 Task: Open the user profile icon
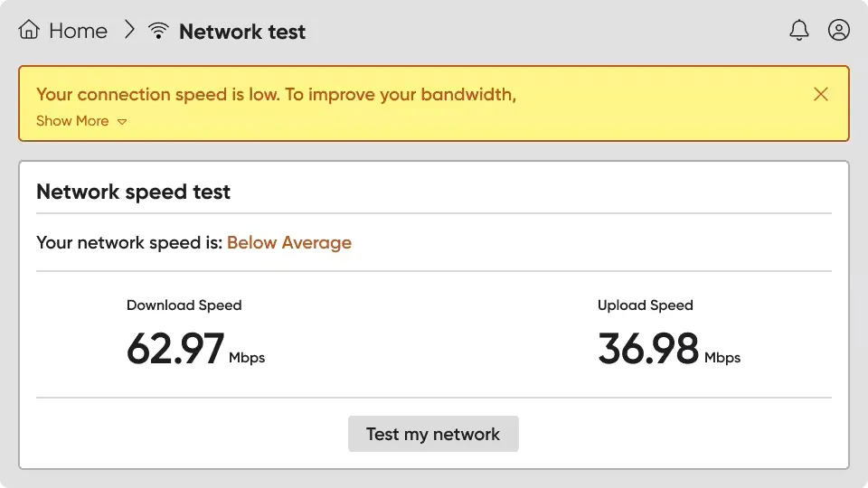click(x=839, y=31)
